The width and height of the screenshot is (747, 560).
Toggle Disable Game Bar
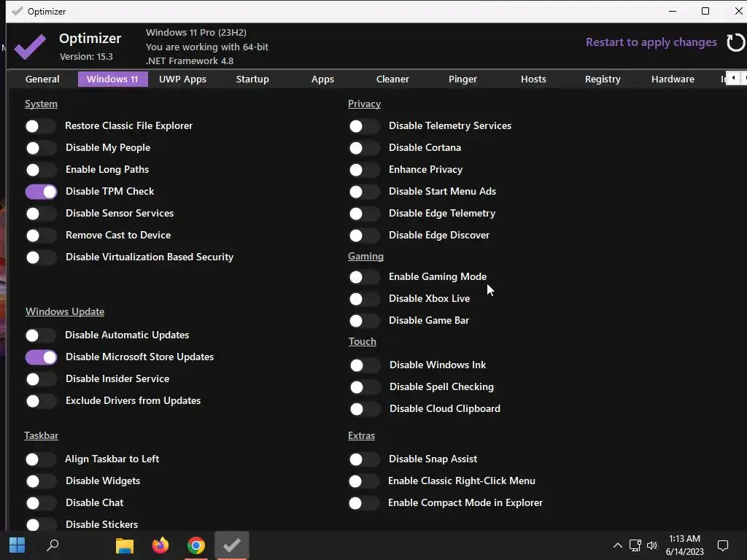point(365,321)
